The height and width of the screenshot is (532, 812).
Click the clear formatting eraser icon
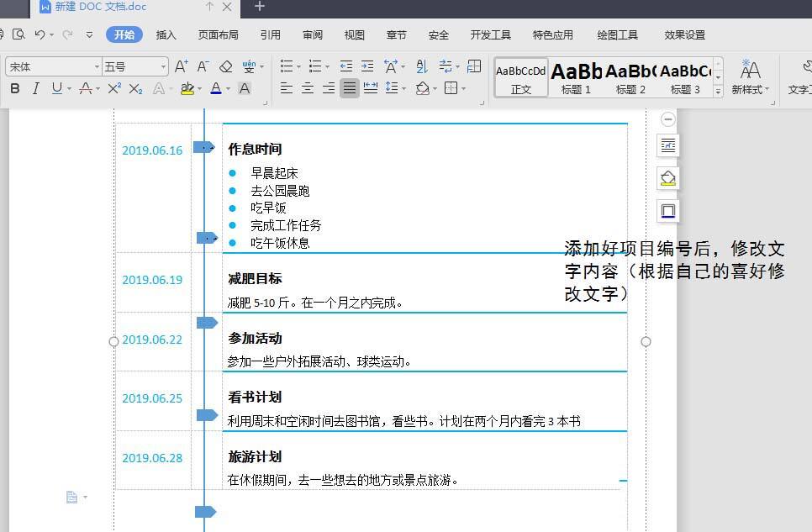[x=225, y=66]
